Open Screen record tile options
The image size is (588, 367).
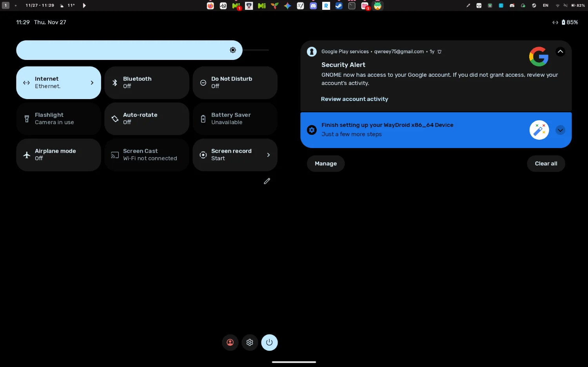[268, 155]
